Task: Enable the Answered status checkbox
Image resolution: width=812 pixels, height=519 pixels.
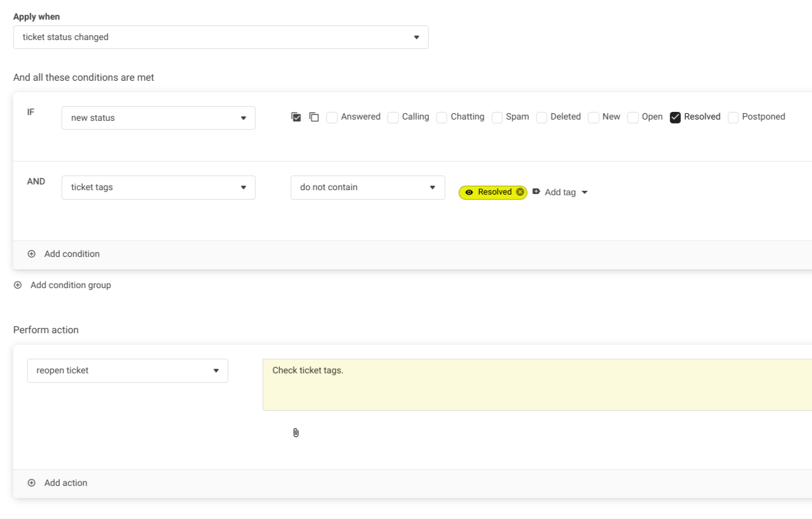Action: (x=332, y=117)
